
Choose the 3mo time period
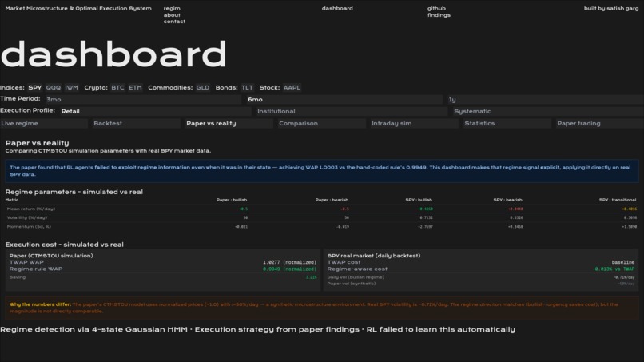[142, 99]
